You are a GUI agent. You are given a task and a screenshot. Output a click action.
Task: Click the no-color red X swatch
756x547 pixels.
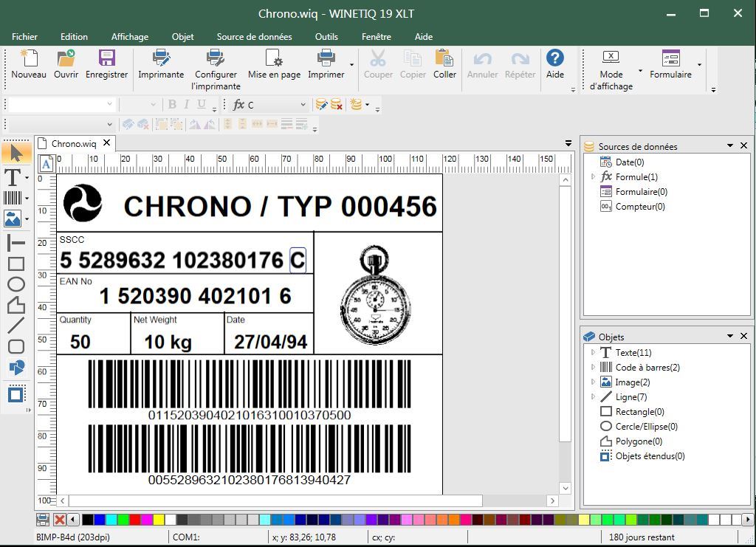tap(60, 520)
